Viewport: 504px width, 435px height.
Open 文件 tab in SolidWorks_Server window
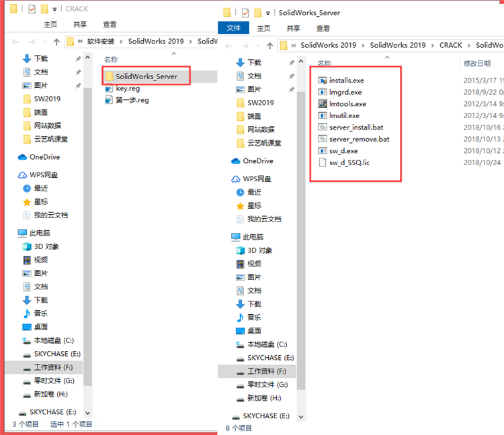(x=233, y=28)
